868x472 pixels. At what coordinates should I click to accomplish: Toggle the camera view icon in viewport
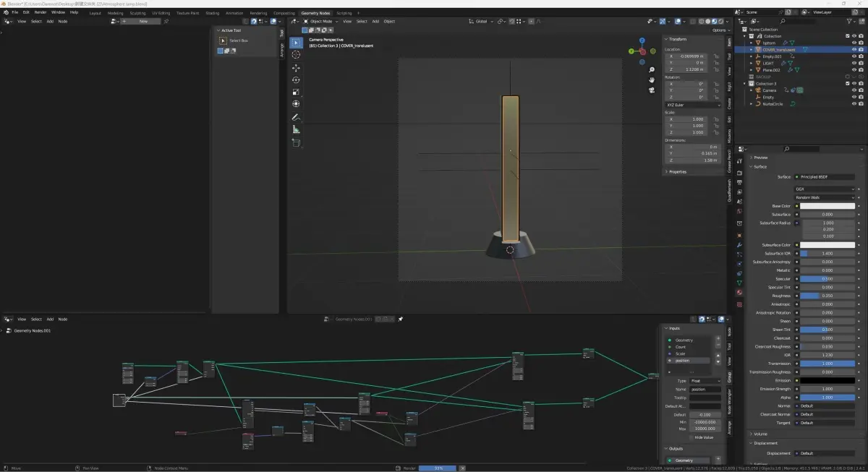pos(652,90)
